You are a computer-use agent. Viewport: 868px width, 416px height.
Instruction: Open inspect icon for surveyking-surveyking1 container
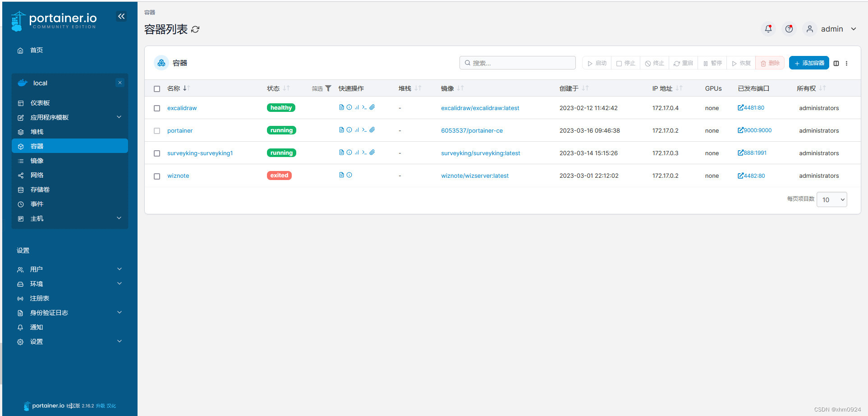349,153
